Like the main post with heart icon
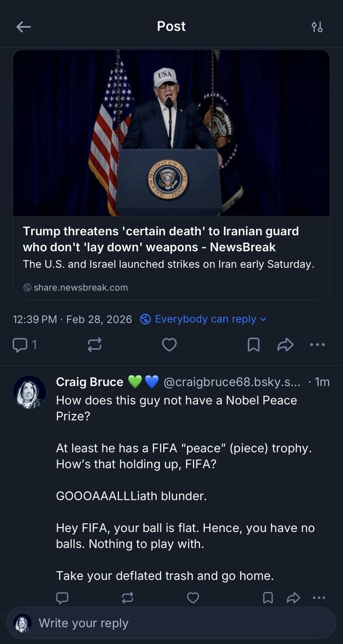343x644 pixels. [169, 345]
